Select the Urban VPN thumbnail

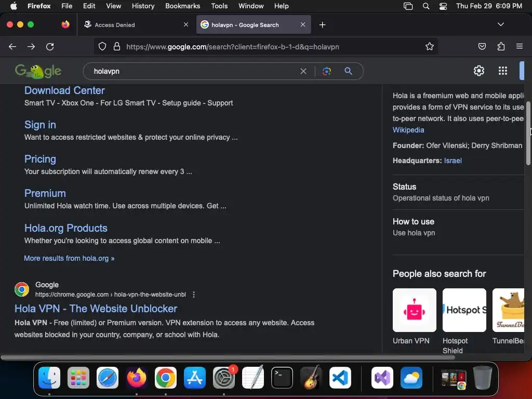coord(414,310)
